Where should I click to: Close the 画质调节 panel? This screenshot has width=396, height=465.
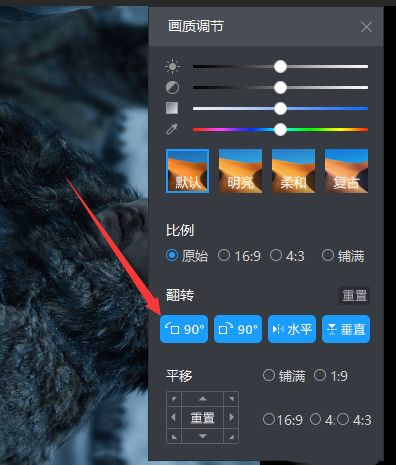[366, 27]
